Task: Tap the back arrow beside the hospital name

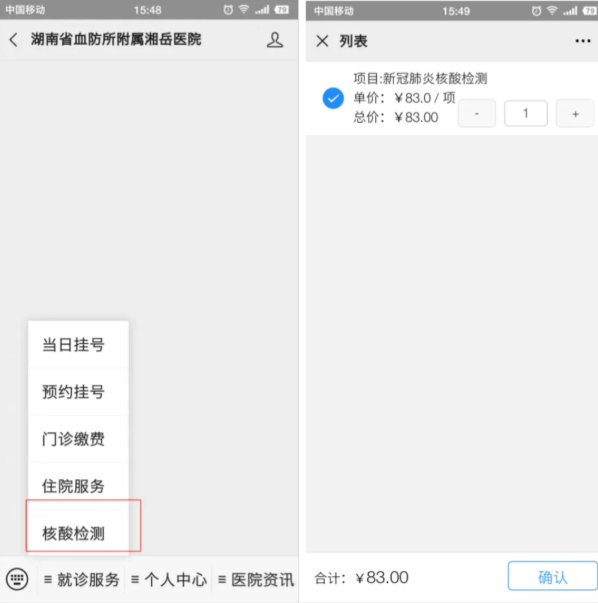Action: pos(13,40)
